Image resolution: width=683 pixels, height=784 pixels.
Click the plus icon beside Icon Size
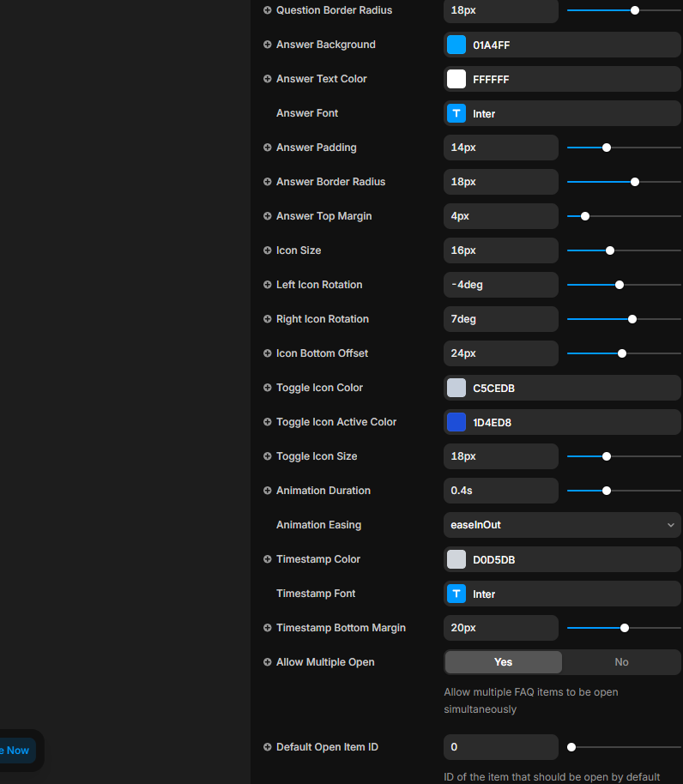(268, 250)
